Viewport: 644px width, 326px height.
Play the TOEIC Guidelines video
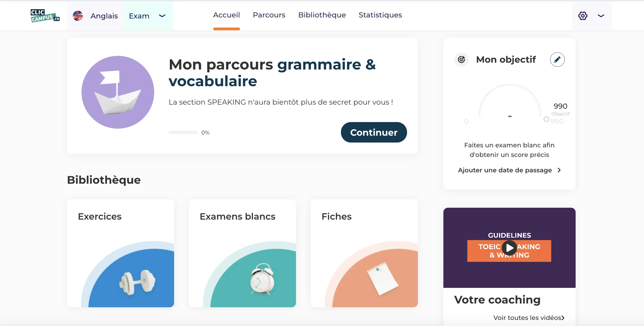pyautogui.click(x=509, y=248)
